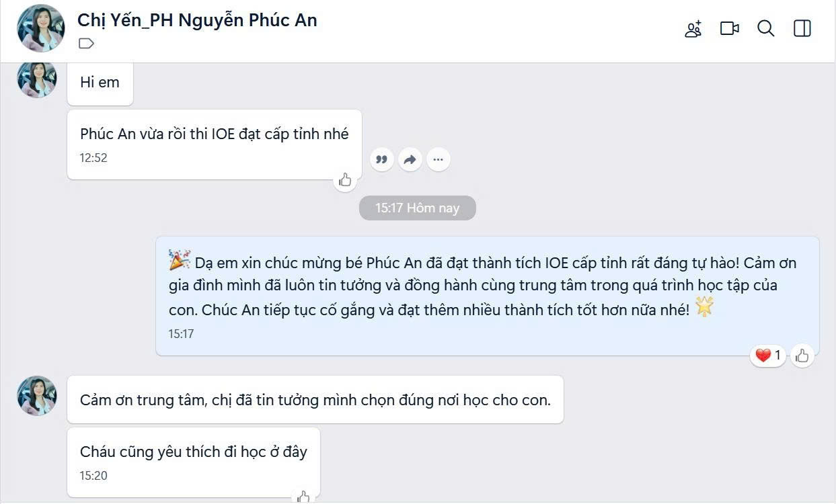Screen dimensions: 836x504
Task: Click thumbs-up on the blue congratulation message
Action: pos(802,355)
